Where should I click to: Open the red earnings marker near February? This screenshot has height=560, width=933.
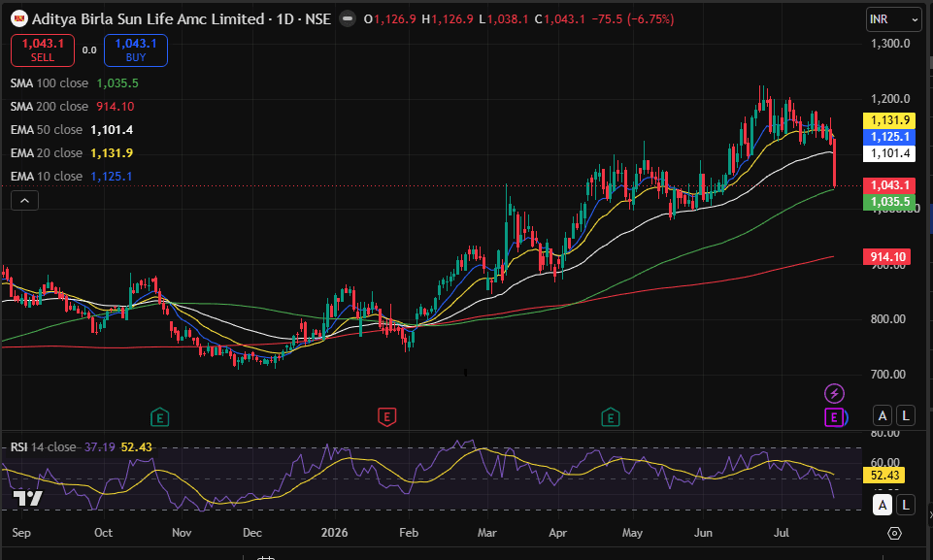386,417
